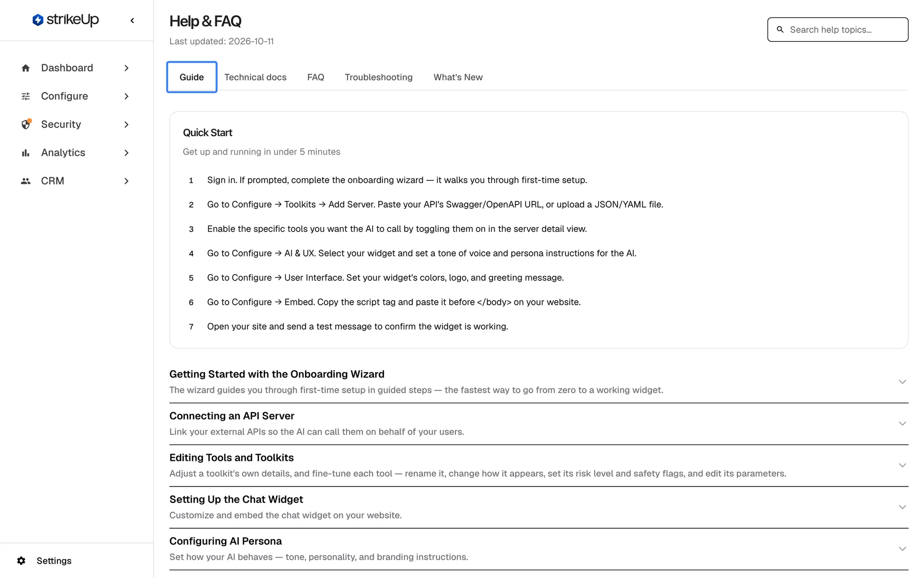The width and height of the screenshot is (924, 578).
Task: Expand Configuring AI Persona chevron
Action: [x=902, y=549]
